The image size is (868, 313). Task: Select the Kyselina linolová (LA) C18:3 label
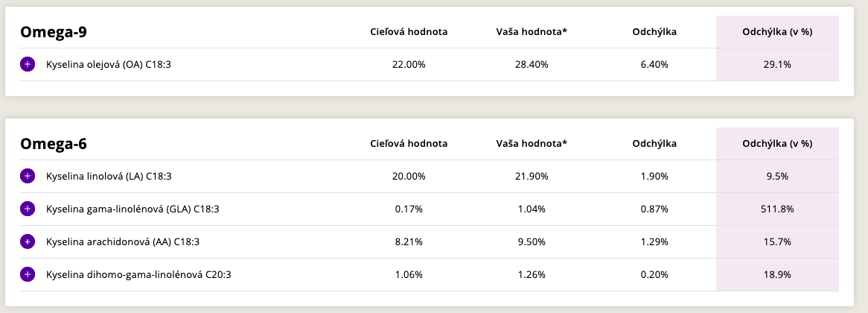[109, 177]
